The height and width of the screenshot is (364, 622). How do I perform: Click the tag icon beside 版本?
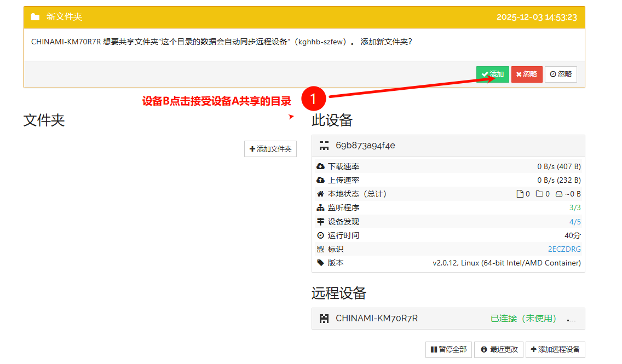pos(321,263)
